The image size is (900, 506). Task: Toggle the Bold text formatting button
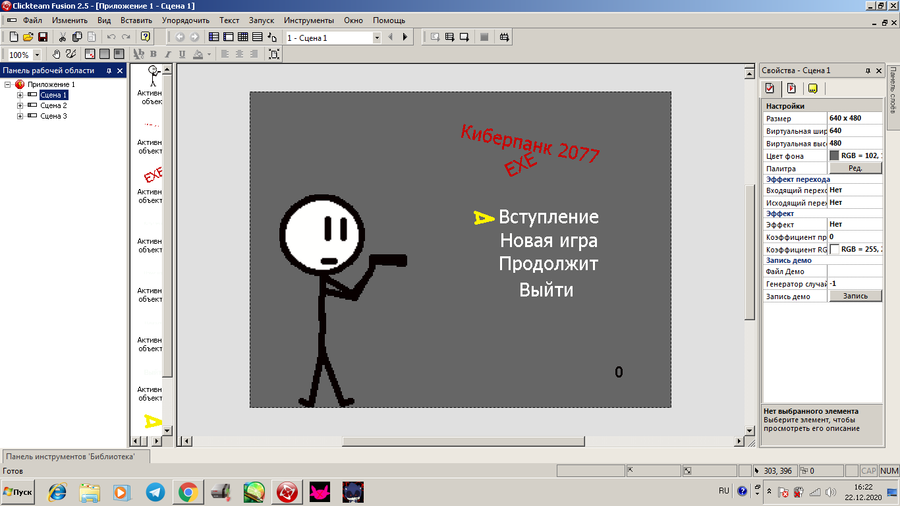[x=153, y=54]
